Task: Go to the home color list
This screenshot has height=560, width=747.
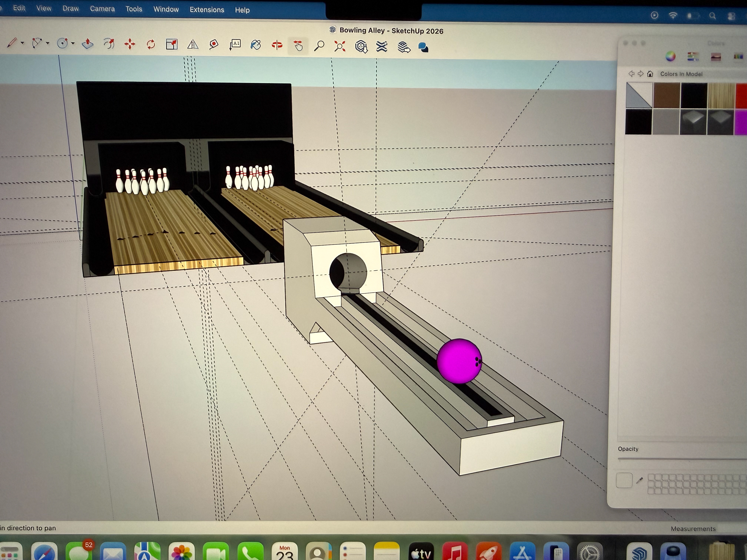Action: [x=650, y=74]
